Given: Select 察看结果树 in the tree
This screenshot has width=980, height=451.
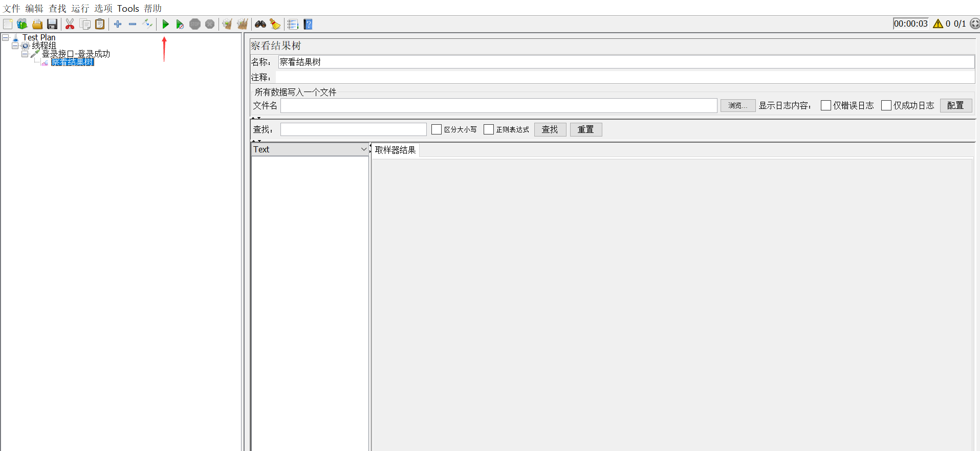Looking at the screenshot, I should point(73,62).
